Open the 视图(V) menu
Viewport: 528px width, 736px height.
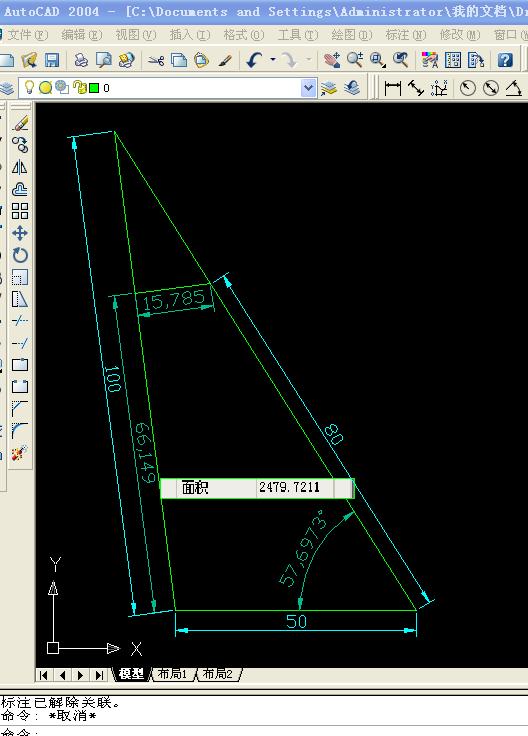pyautogui.click(x=136, y=35)
